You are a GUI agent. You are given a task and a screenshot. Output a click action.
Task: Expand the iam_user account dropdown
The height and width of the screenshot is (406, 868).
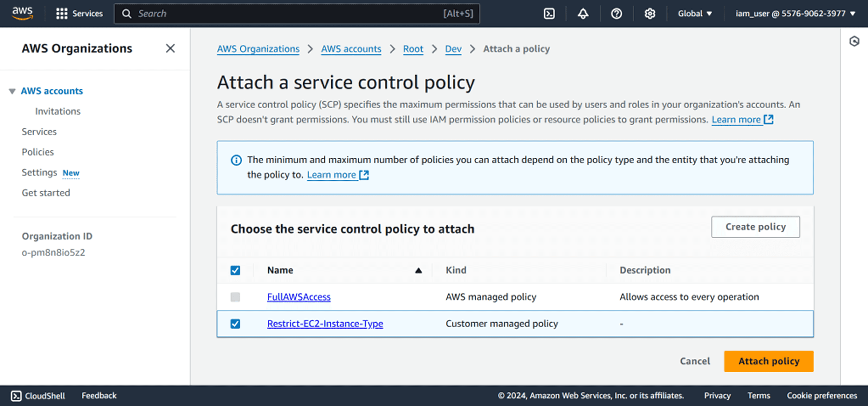(795, 14)
